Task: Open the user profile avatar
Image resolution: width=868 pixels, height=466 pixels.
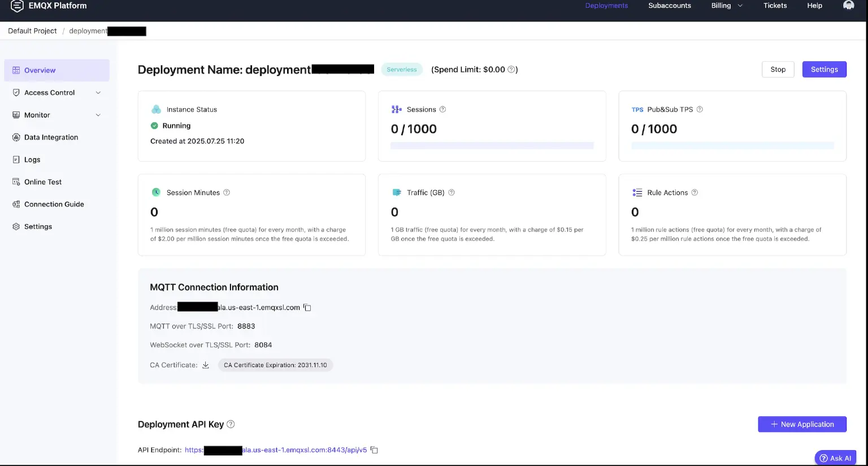Action: click(848, 6)
